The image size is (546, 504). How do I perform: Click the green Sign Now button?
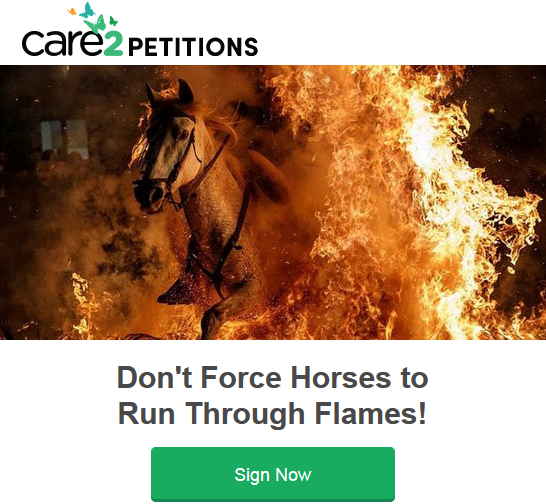coord(273,474)
